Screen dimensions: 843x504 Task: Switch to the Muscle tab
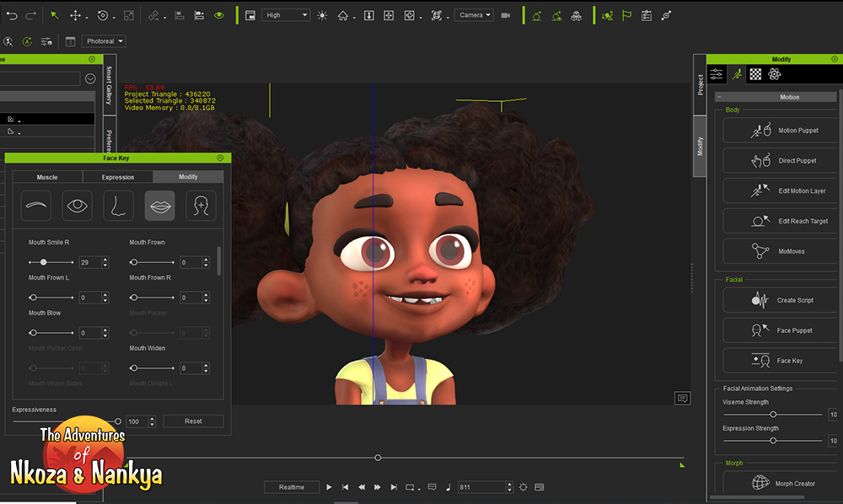coord(47,177)
